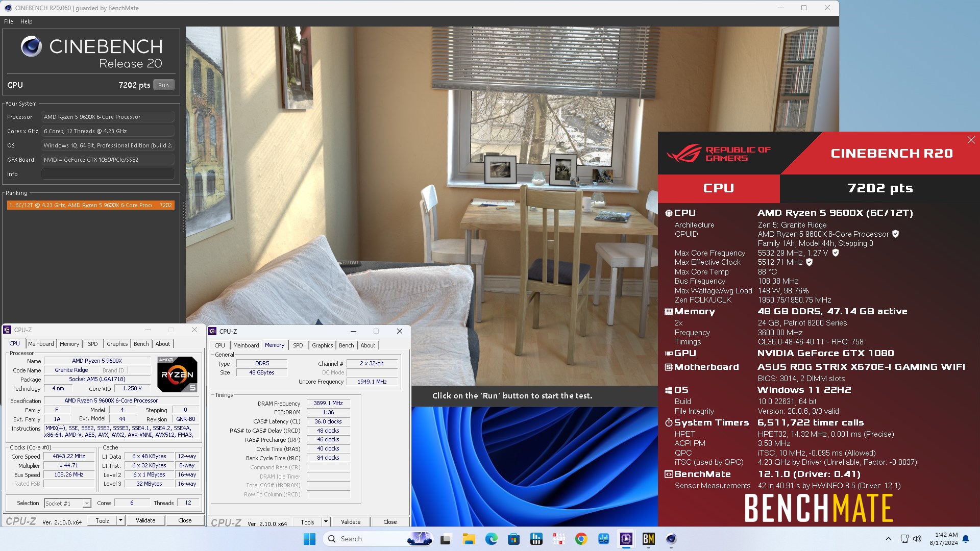Switch to SPD tab in left CPU-Z window
This screenshot has height=551, width=980.
click(x=92, y=344)
